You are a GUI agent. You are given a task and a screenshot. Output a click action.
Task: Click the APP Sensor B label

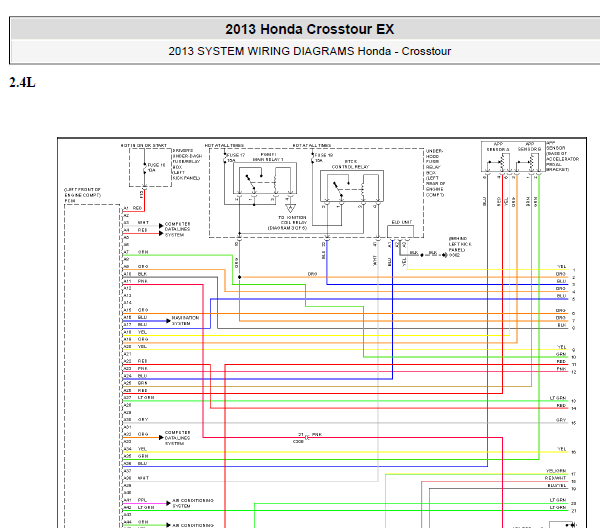(x=529, y=147)
